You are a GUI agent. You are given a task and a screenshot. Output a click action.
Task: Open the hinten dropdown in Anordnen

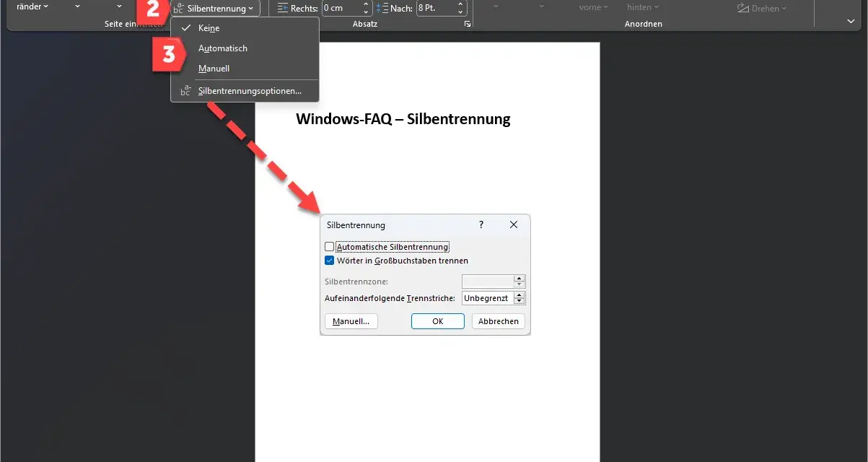coord(643,7)
